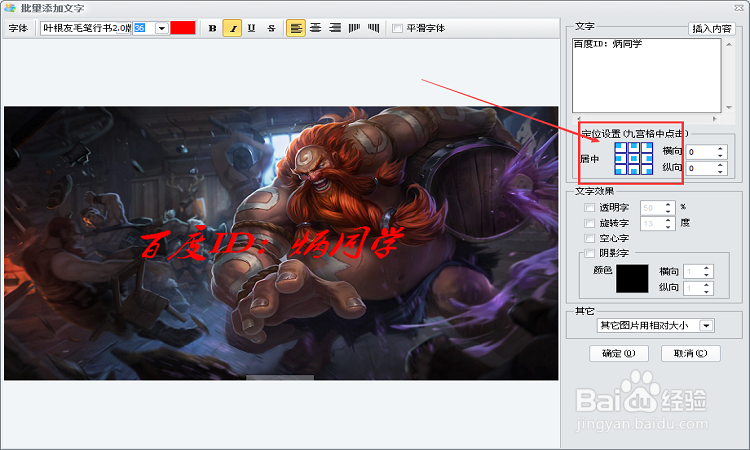This screenshot has height=450, width=750.
Task: Select the align right icon
Action: [335, 28]
